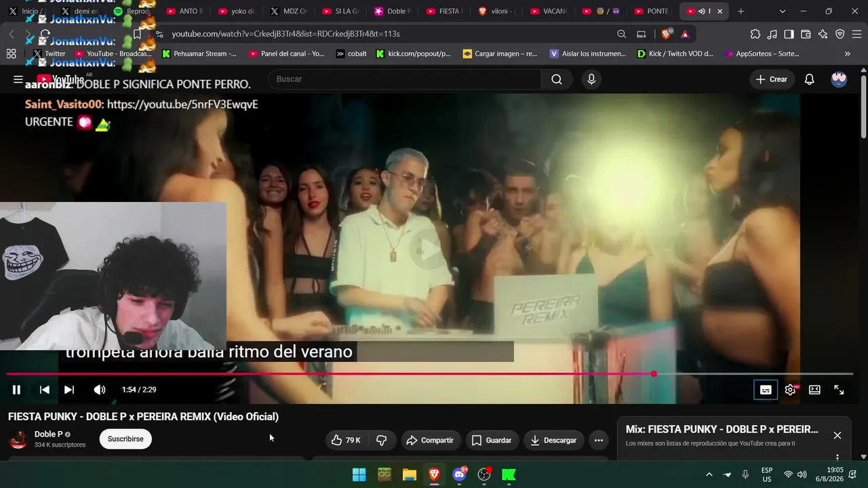Open the tab groups grid icon
Screen dimensions: 868x488
point(11,54)
